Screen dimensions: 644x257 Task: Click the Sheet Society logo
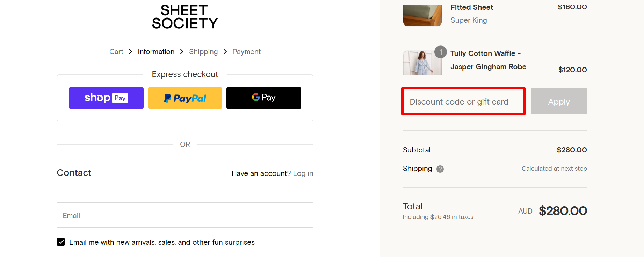click(x=185, y=16)
